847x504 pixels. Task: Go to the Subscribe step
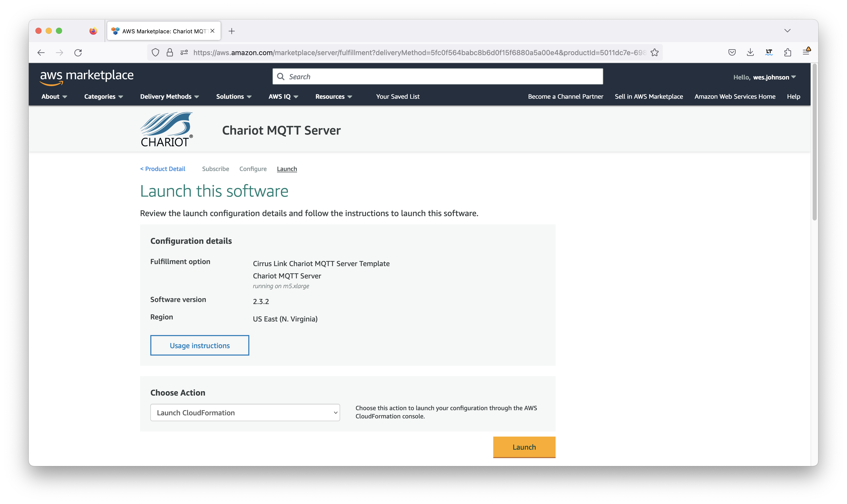215,169
